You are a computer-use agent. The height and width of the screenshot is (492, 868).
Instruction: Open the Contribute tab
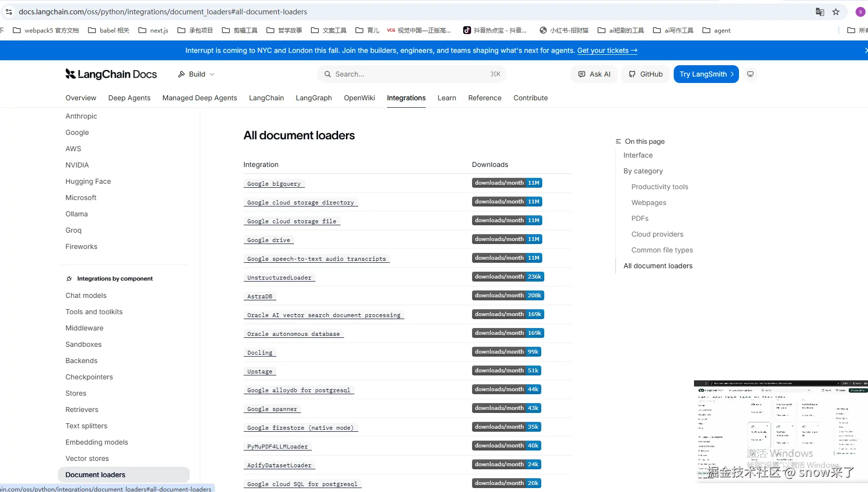[531, 98]
